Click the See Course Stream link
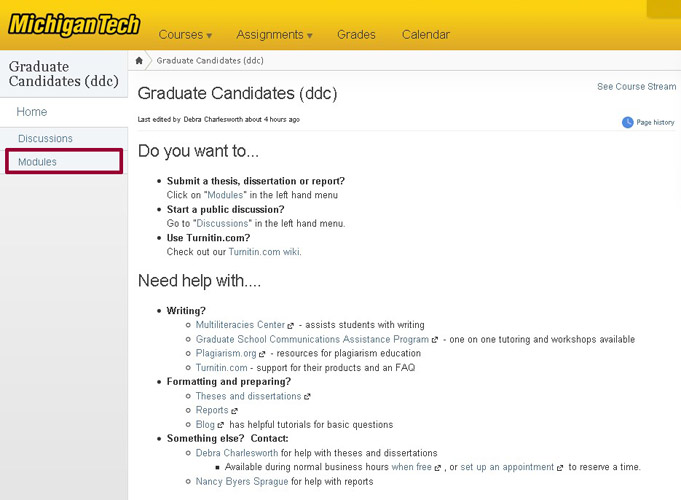The height and width of the screenshot is (500, 681). click(636, 86)
